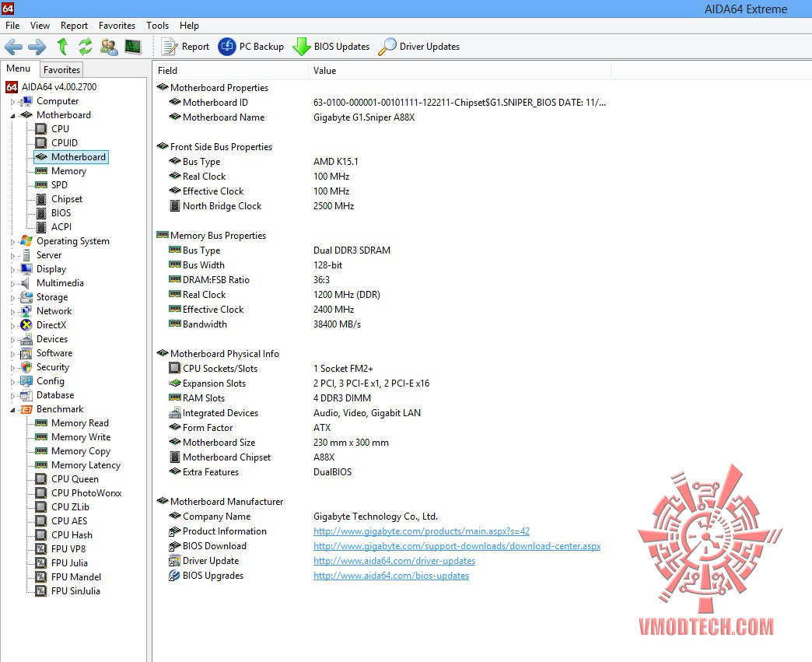
Task: Open the Gigabyte Product Information link
Action: tap(421, 531)
